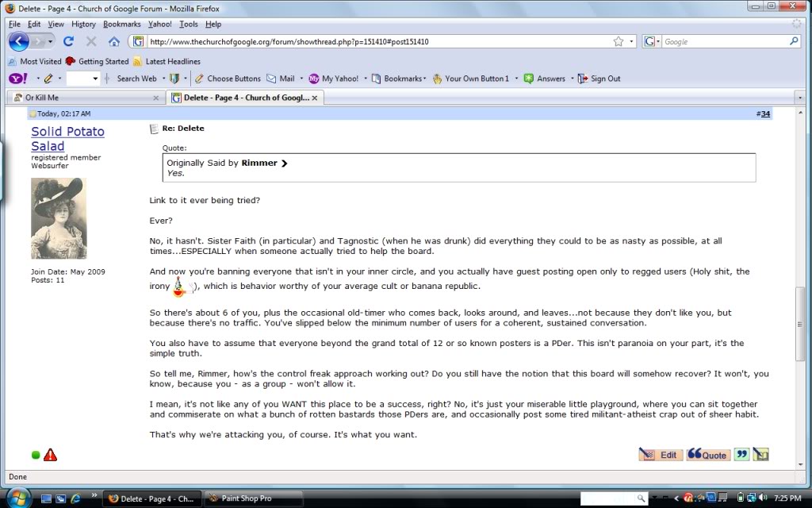Click the green online status dot
Image resolution: width=812 pixels, height=508 pixels.
[x=36, y=455]
